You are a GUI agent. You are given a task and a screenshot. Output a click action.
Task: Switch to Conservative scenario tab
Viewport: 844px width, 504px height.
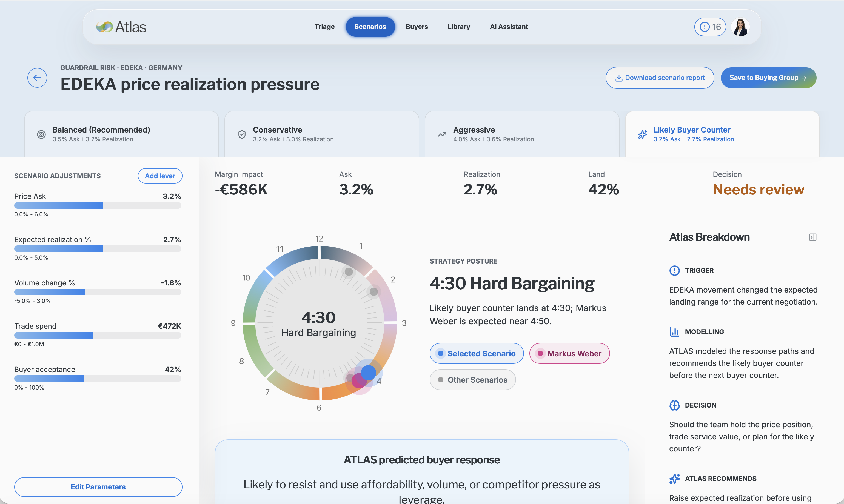pos(321,134)
